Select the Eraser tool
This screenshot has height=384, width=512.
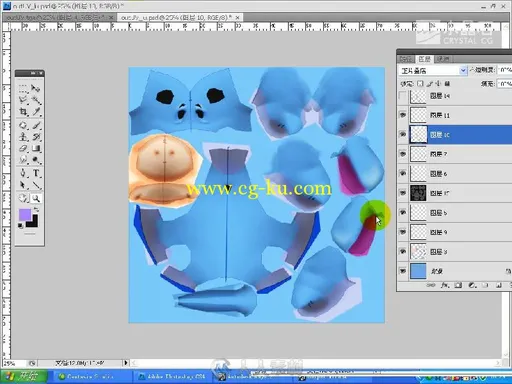pos(23,148)
